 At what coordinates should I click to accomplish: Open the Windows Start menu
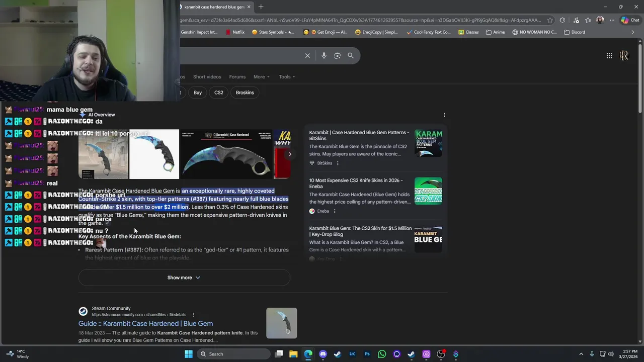point(189,354)
